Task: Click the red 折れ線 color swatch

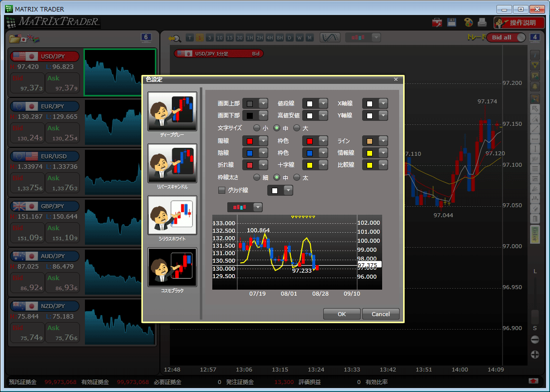Action: 250,165
